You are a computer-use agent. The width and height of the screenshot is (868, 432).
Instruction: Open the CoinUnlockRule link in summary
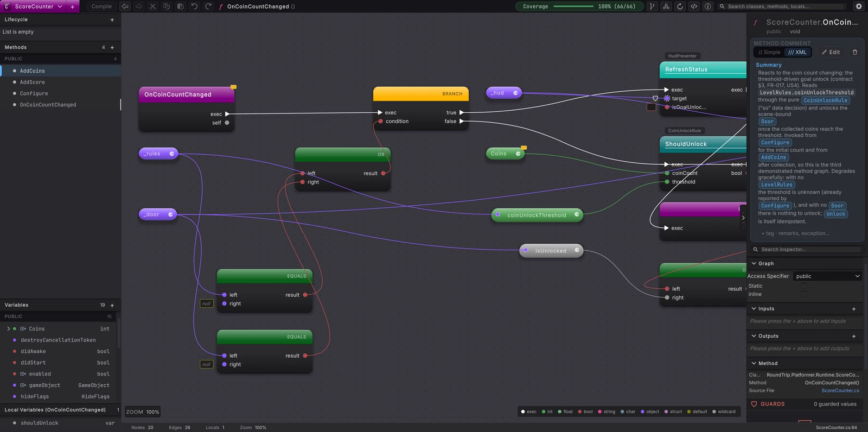826,100
